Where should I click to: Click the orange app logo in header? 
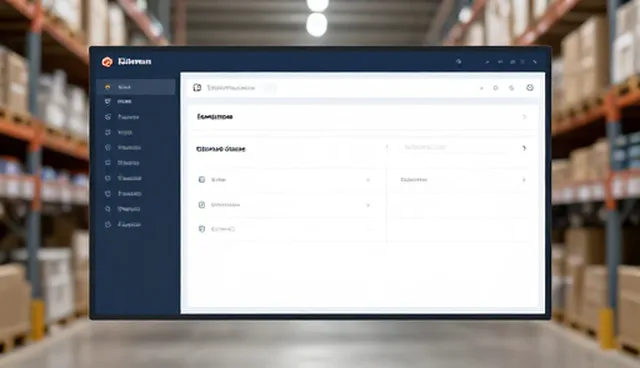click(107, 62)
